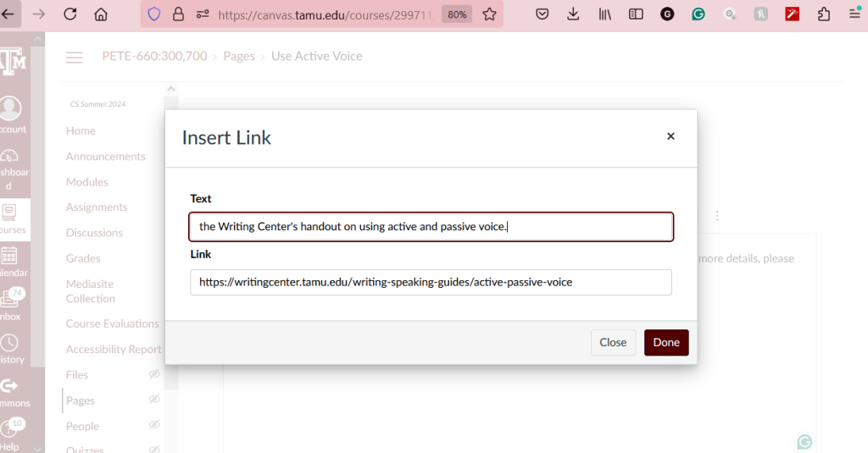Bookmark this page with the star icon

coord(489,14)
